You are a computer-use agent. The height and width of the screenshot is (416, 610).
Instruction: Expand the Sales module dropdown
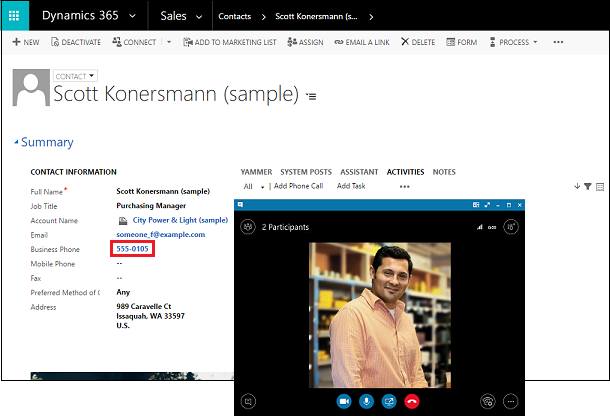click(x=199, y=16)
